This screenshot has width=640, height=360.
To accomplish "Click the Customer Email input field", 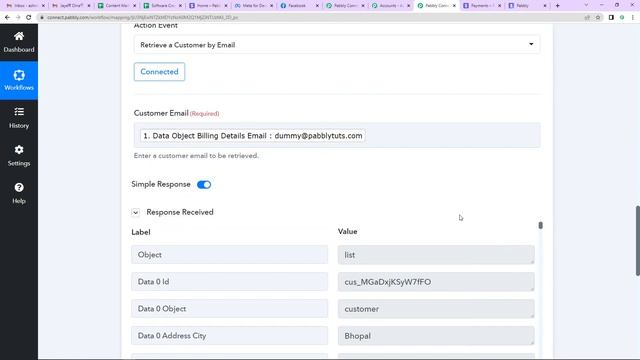I will 337,136.
